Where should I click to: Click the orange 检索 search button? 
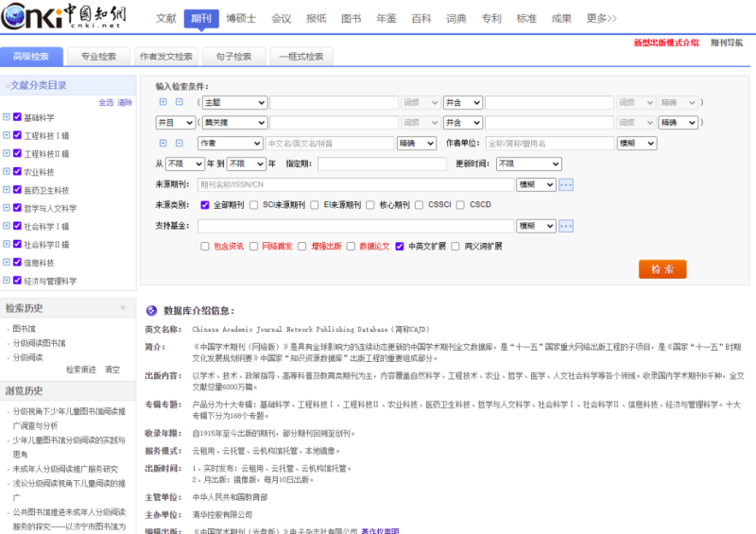[662, 269]
